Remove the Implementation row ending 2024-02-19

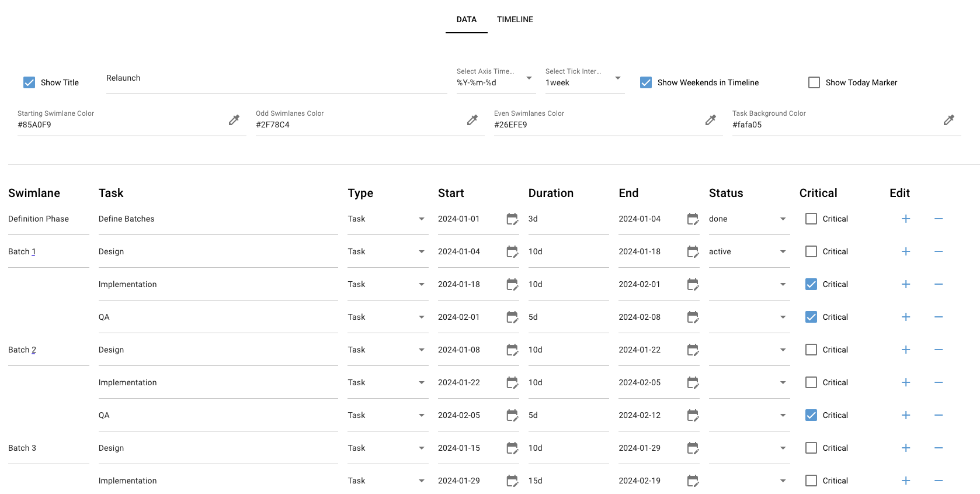point(939,481)
